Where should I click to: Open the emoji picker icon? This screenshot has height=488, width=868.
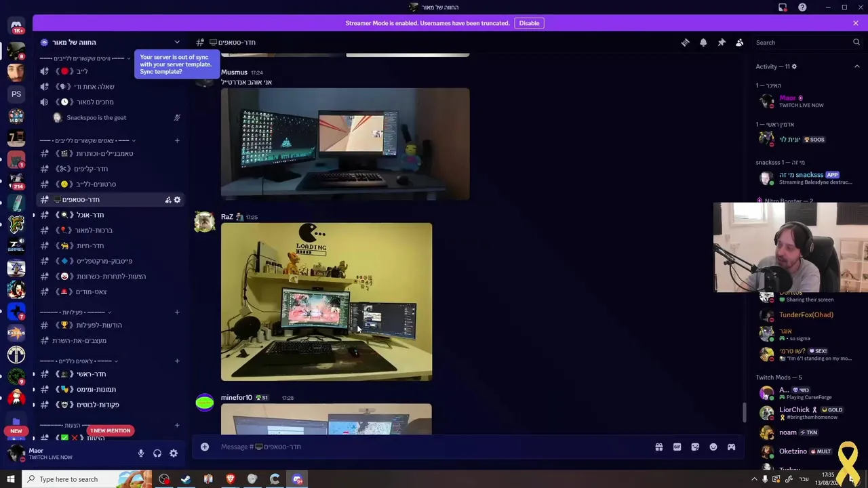pyautogui.click(x=713, y=447)
